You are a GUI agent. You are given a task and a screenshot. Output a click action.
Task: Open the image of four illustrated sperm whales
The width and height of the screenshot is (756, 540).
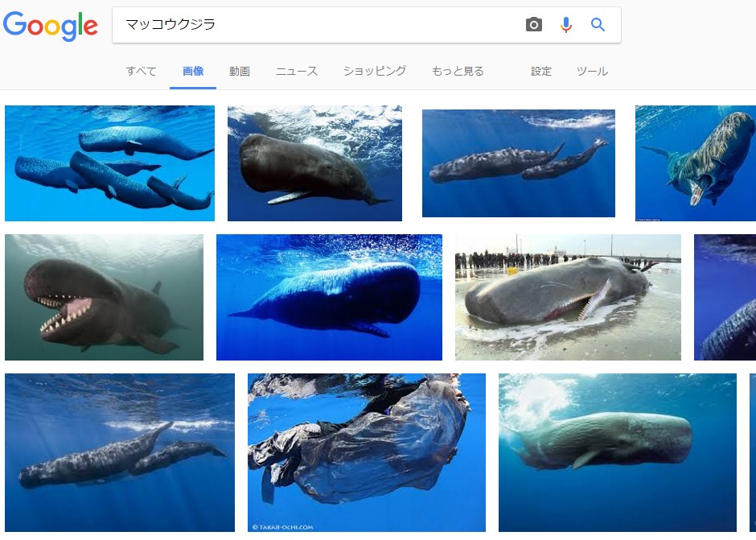[x=110, y=163]
